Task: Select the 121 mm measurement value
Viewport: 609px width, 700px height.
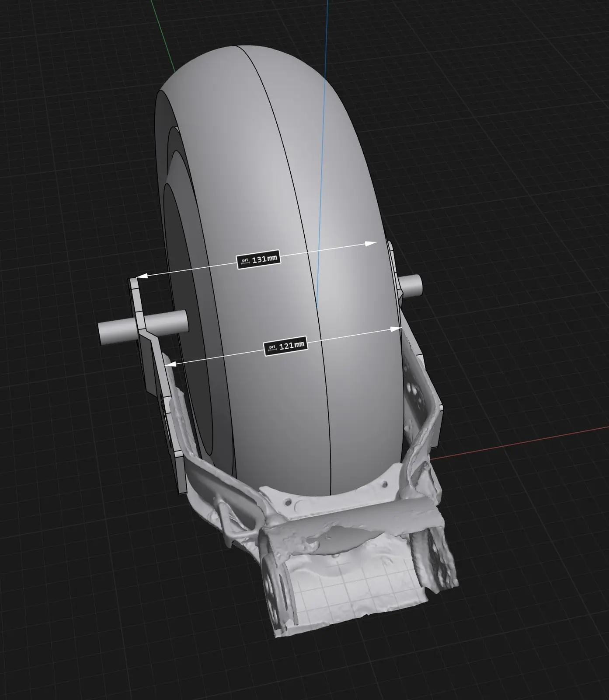Action: [x=292, y=346]
